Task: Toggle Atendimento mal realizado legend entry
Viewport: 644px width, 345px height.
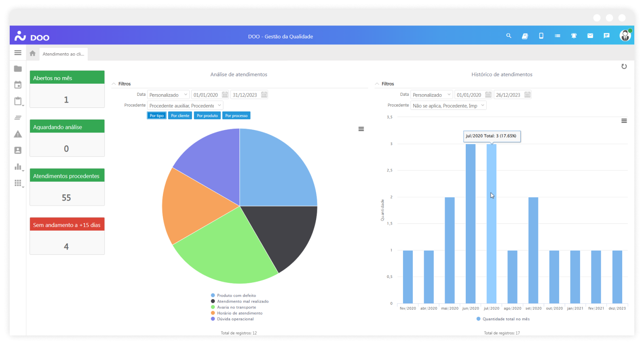Action: [240, 301]
